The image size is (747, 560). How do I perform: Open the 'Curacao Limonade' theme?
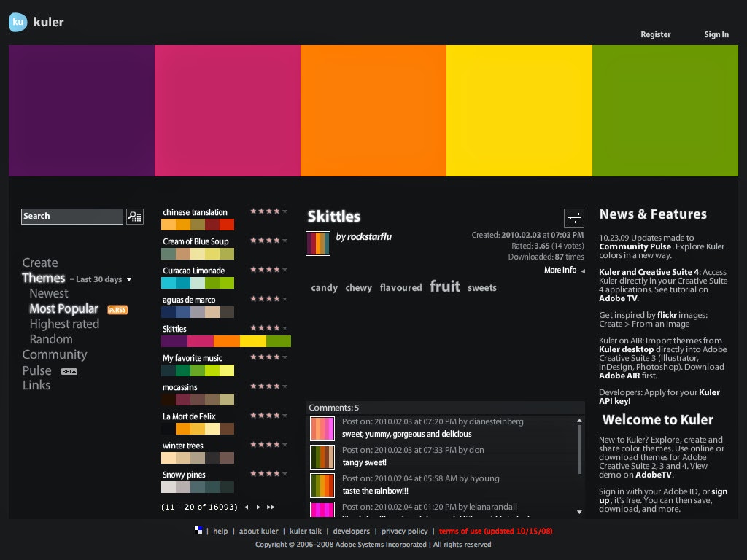point(193,271)
